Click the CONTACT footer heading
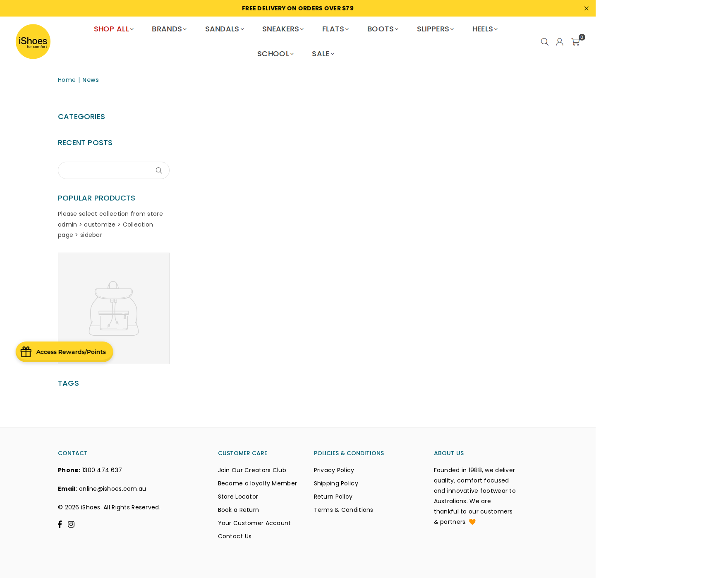 [x=73, y=453]
